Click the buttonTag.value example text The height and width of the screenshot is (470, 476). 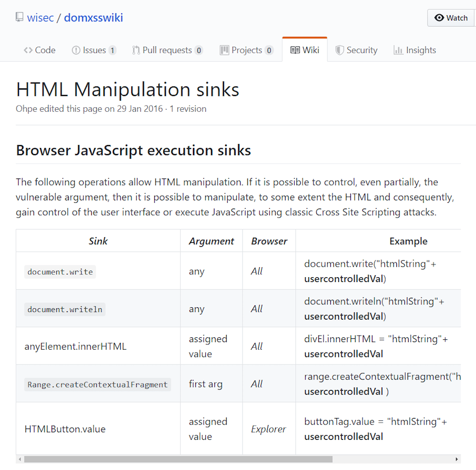pos(376,429)
